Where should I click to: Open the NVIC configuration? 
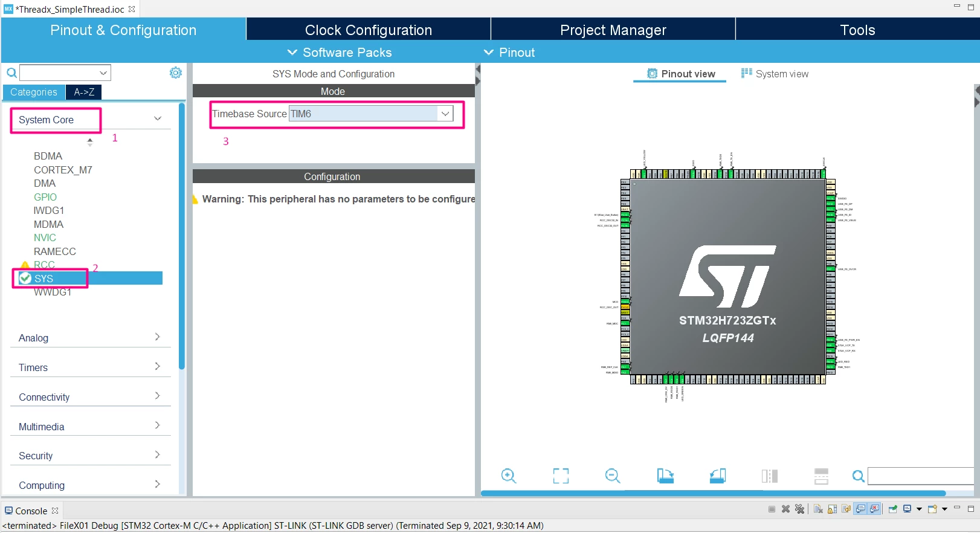click(45, 237)
